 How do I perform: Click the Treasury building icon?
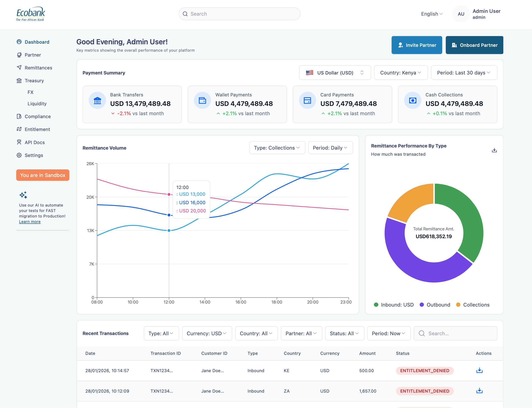(19, 80)
